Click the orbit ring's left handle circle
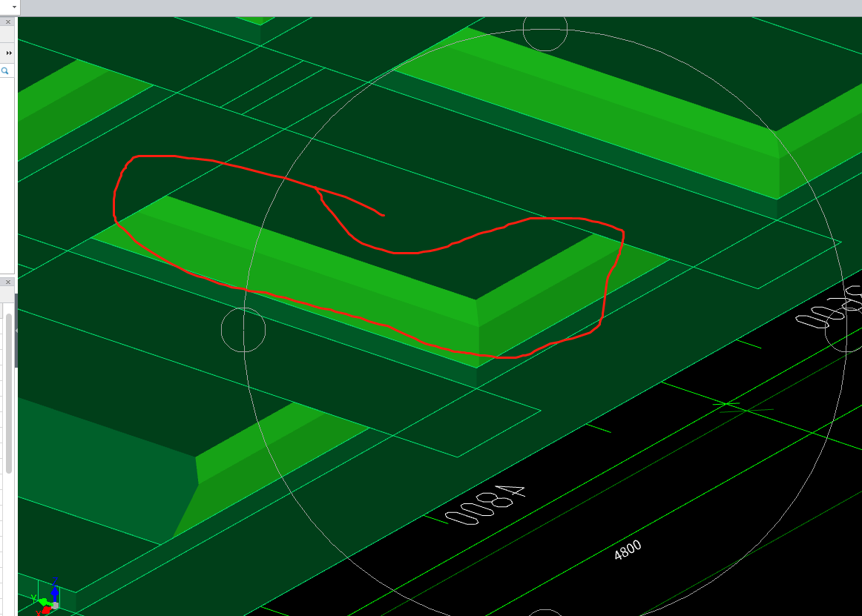 (243, 330)
